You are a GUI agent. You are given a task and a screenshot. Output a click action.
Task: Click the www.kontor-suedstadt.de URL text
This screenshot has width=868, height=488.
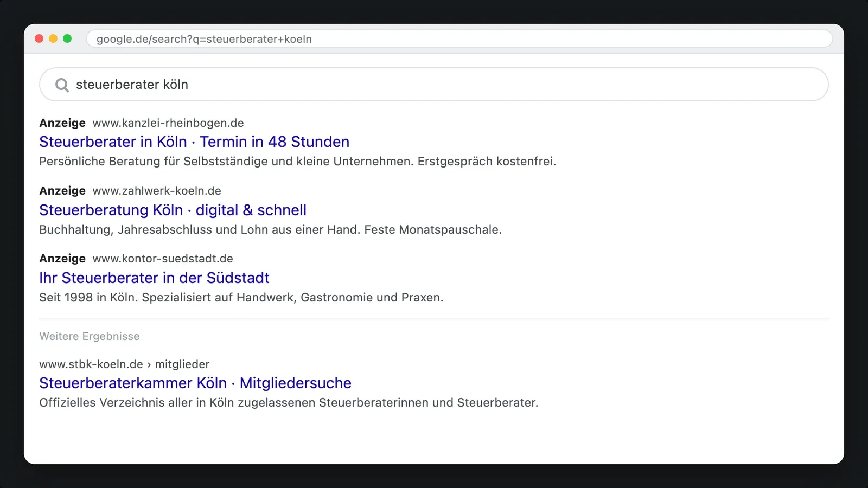click(163, 259)
